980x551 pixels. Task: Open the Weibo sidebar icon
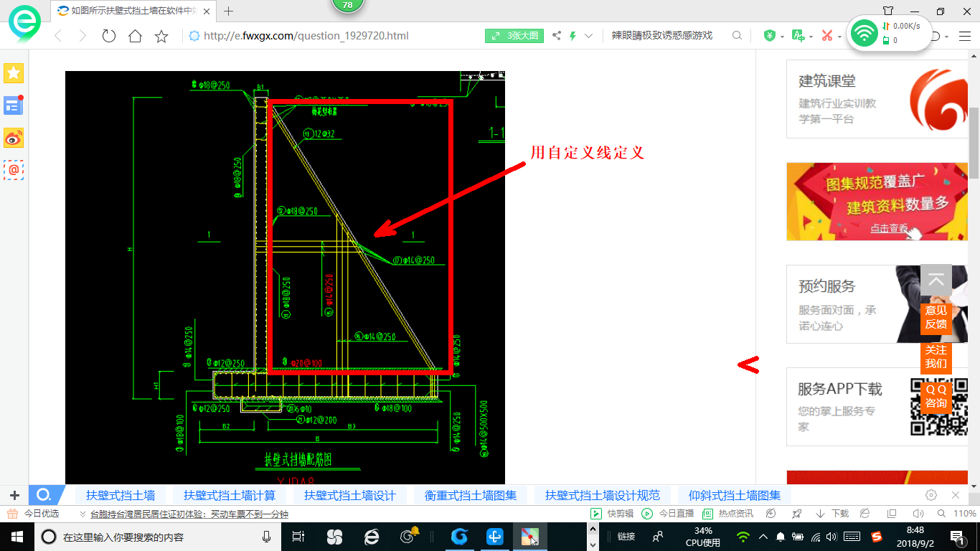14,138
